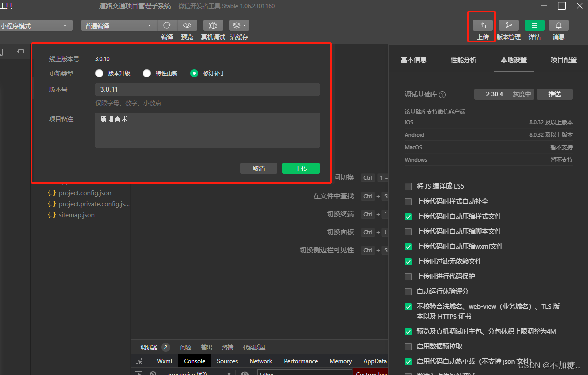
Task: Open Version Management (版本管理) icon
Action: tap(508, 26)
